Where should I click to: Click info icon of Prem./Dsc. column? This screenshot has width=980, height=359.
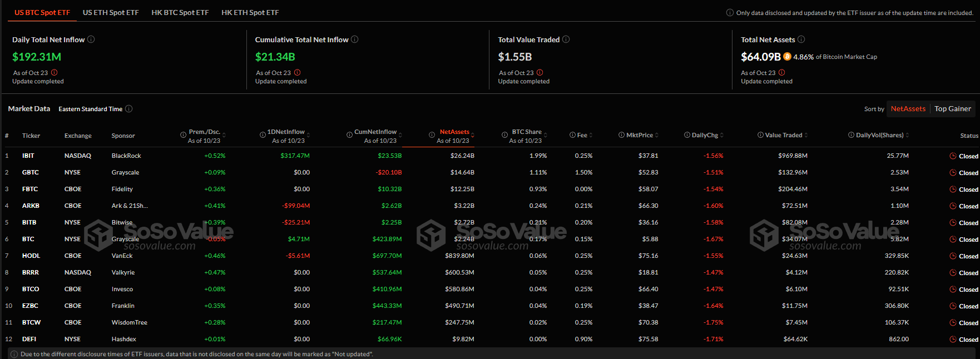(x=184, y=135)
